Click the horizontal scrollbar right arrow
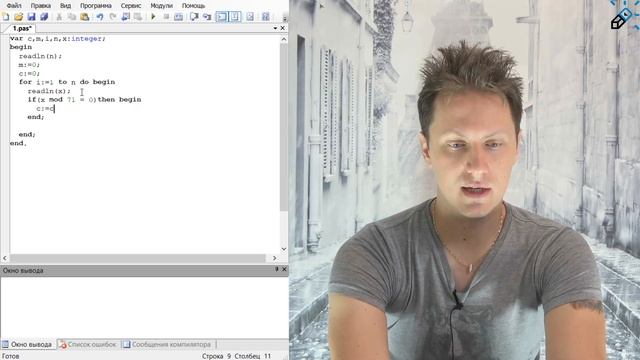The width and height of the screenshot is (640, 360). 274,258
